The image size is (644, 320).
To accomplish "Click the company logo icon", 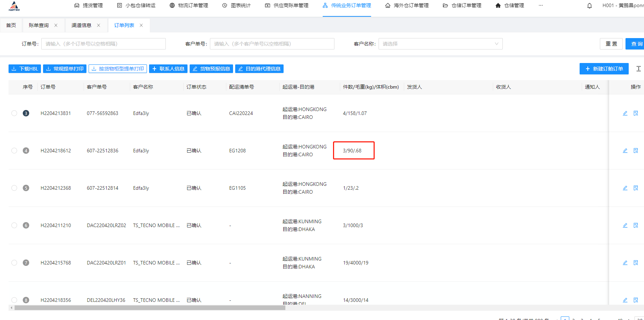I will coord(14,6).
